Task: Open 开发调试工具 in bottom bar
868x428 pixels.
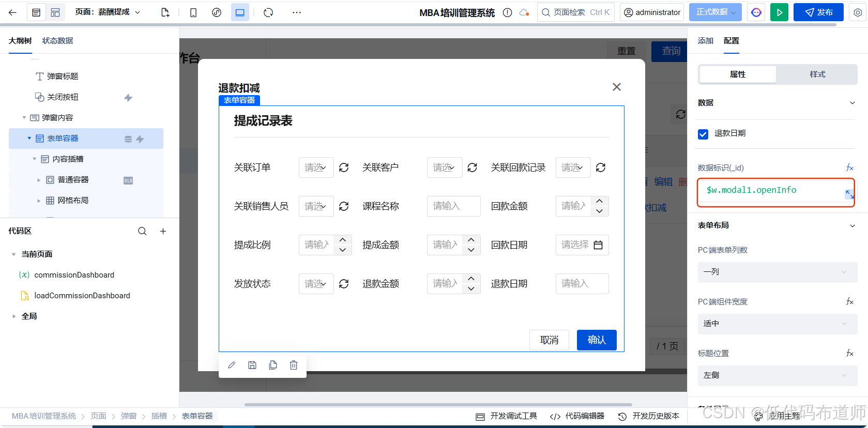Action: click(x=507, y=416)
